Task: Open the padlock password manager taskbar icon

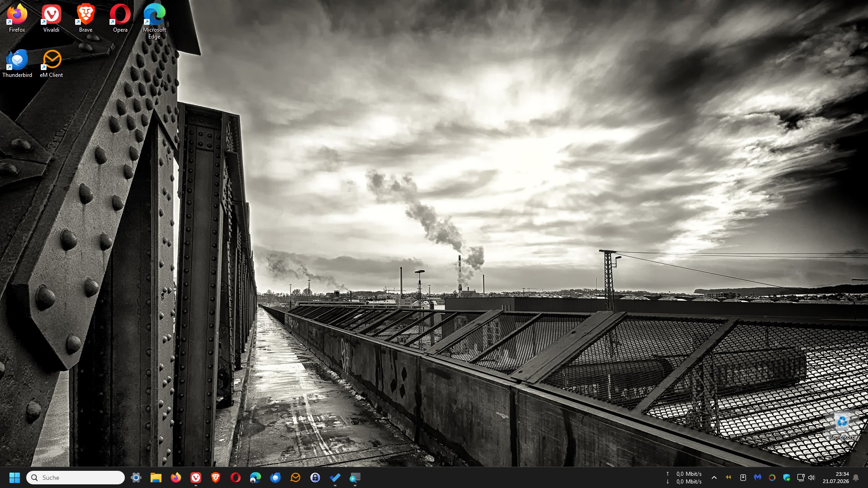Action: (315, 478)
